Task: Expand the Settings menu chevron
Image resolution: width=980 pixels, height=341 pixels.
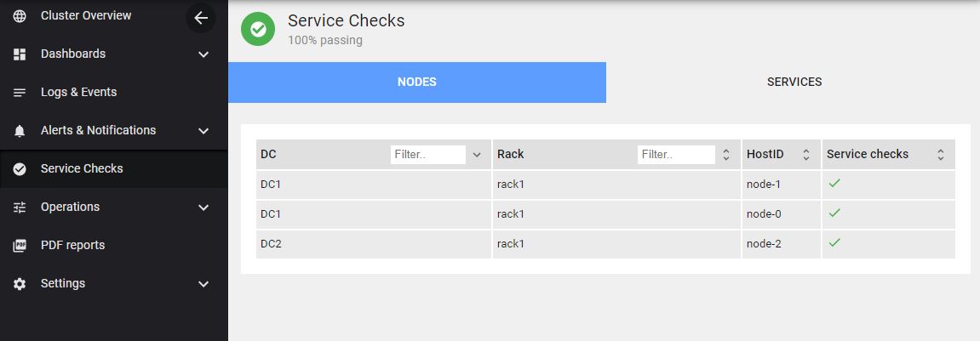Action: pyautogui.click(x=203, y=284)
